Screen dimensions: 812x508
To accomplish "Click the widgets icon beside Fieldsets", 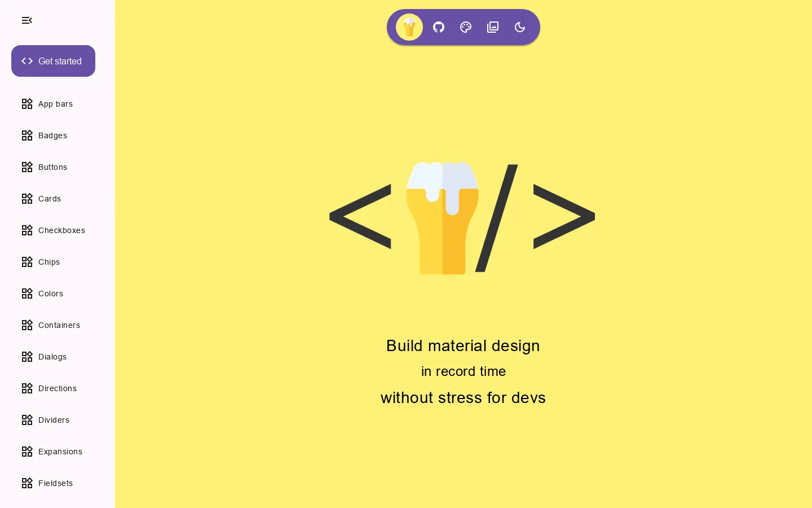I will click(x=27, y=483).
